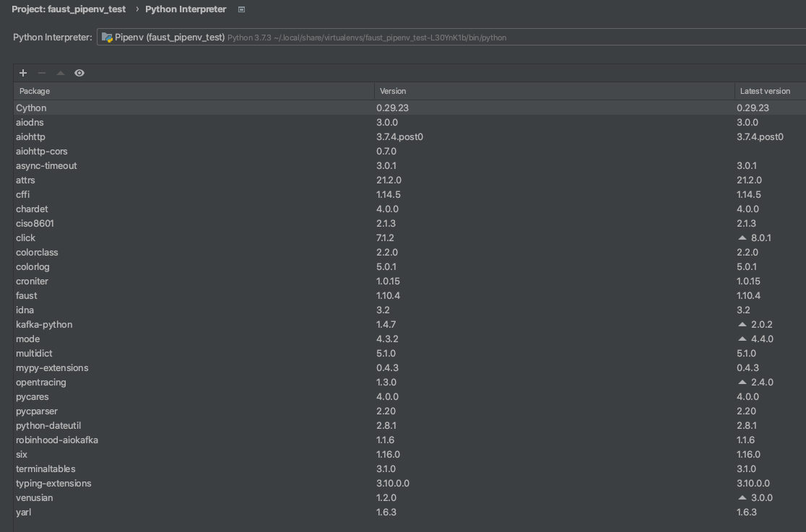Click upgrade arrow next to mode 4.4.0
Screen dimensions: 806x532
[742, 339]
